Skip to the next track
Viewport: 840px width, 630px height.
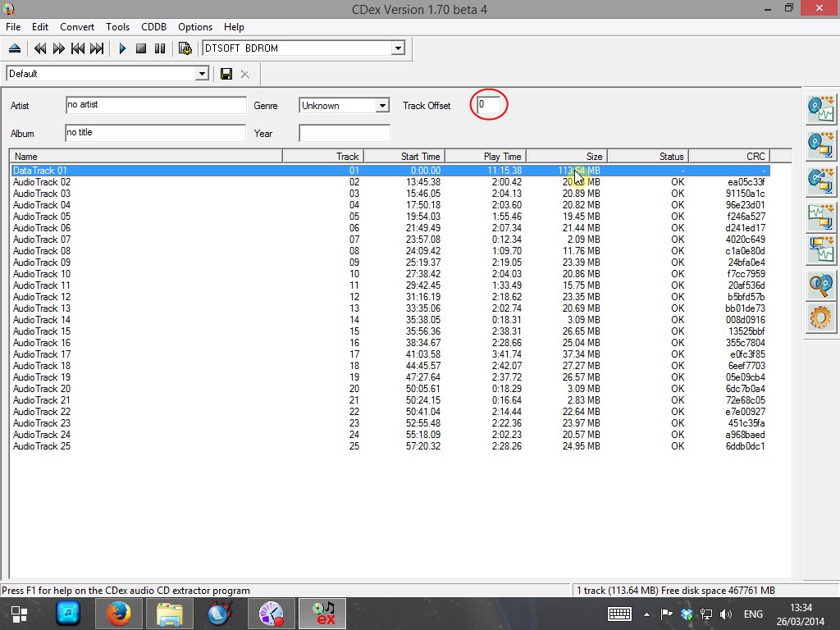[97, 48]
